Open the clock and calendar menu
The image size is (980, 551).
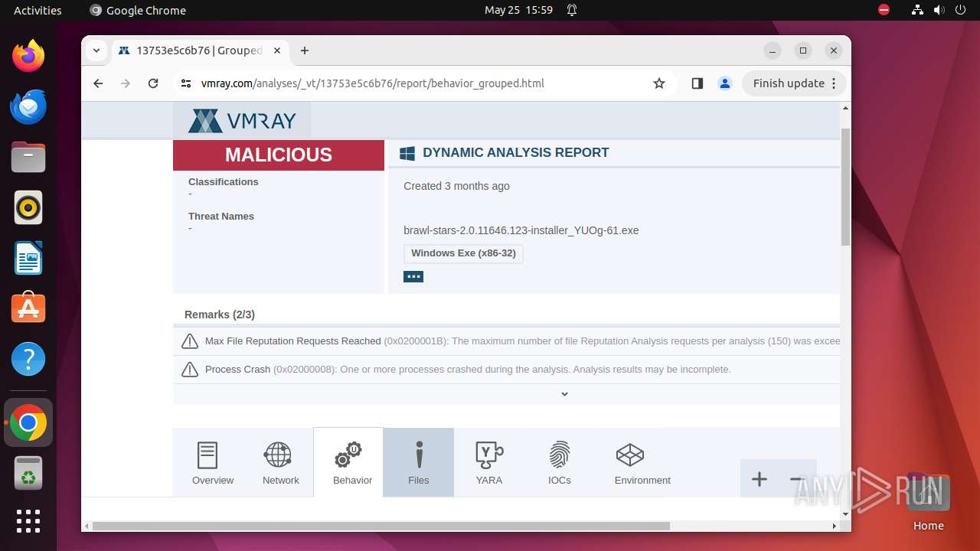[x=518, y=10]
